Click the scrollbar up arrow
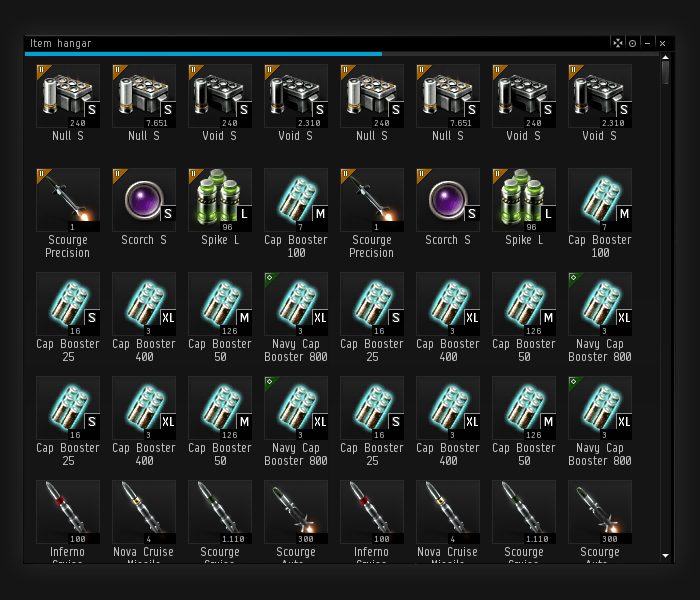 pos(665,57)
